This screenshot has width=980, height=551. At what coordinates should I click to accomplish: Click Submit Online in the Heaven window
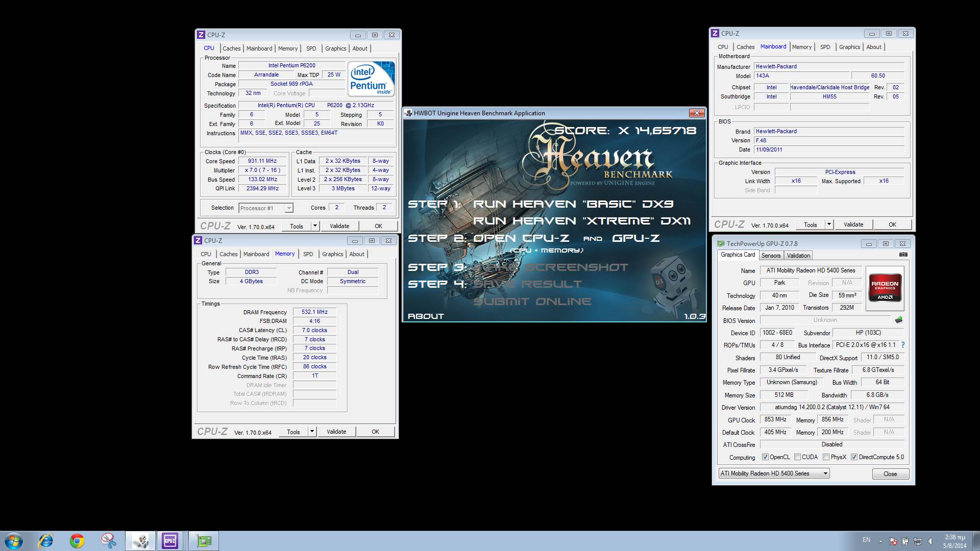532,302
